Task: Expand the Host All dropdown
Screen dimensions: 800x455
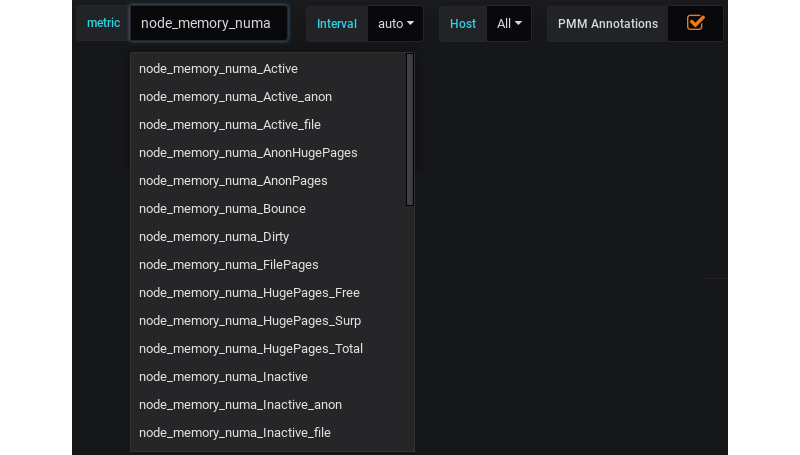Action: (509, 24)
